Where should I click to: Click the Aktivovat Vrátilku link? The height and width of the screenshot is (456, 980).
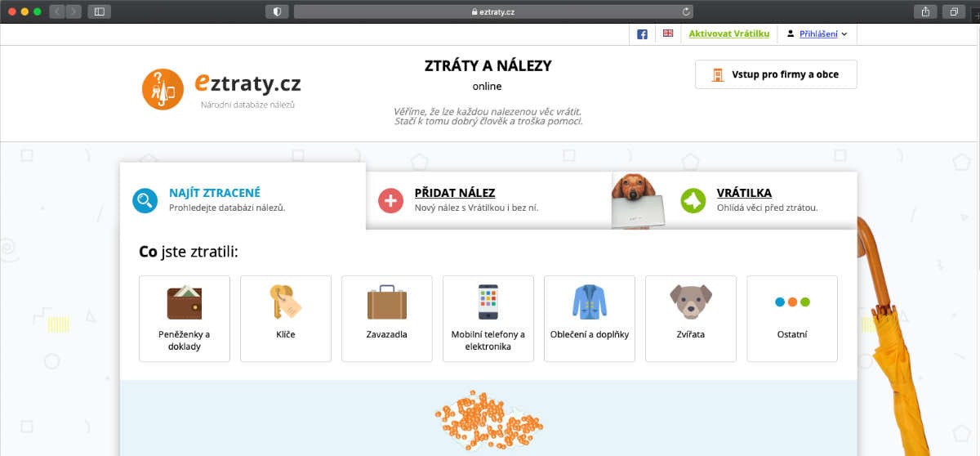click(x=729, y=34)
